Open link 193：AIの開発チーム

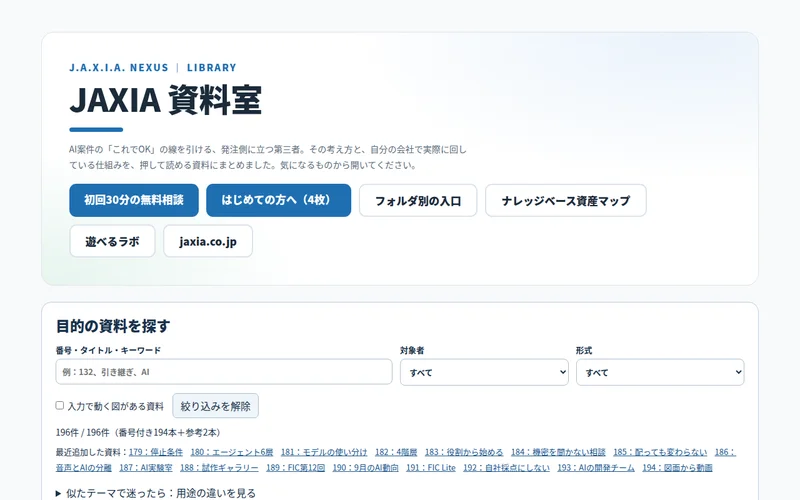[x=596, y=467]
